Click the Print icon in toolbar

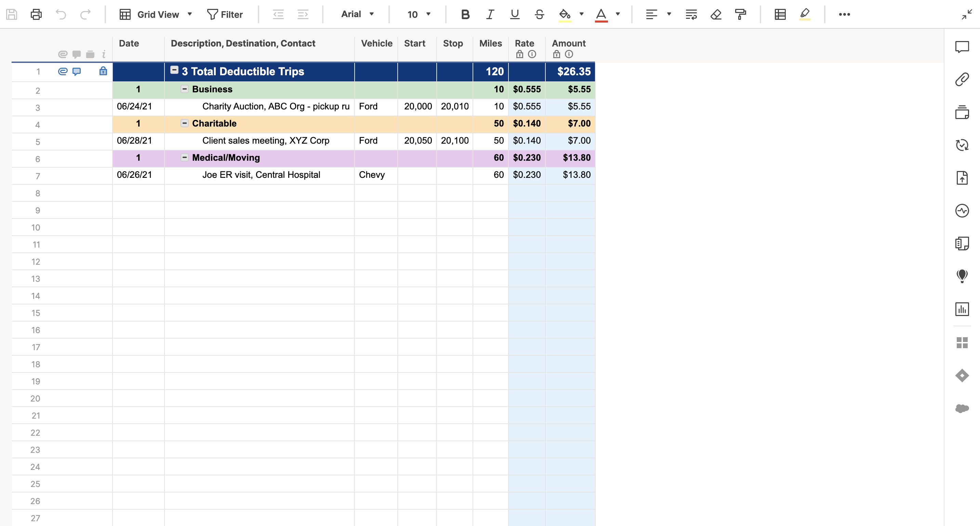coord(36,14)
